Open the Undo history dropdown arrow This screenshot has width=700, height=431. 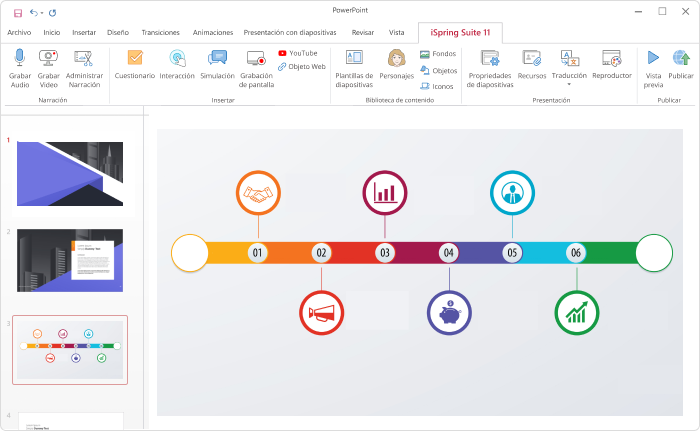click(42, 13)
